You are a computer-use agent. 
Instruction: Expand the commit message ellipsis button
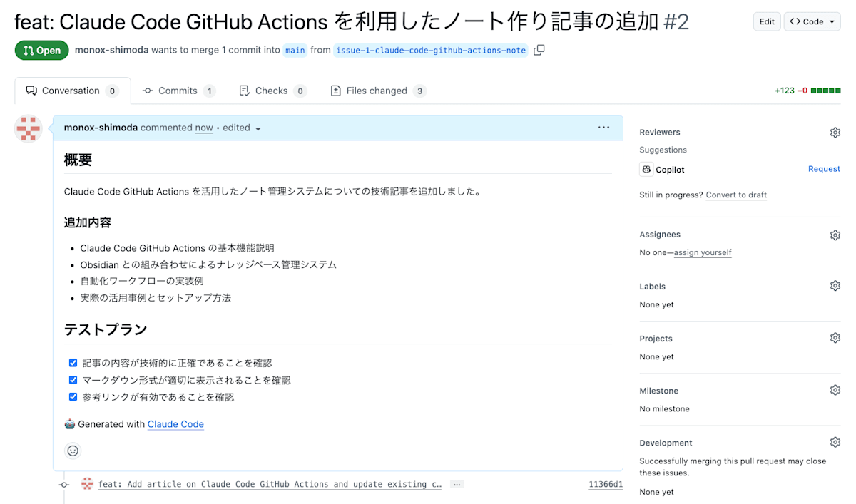point(457,484)
